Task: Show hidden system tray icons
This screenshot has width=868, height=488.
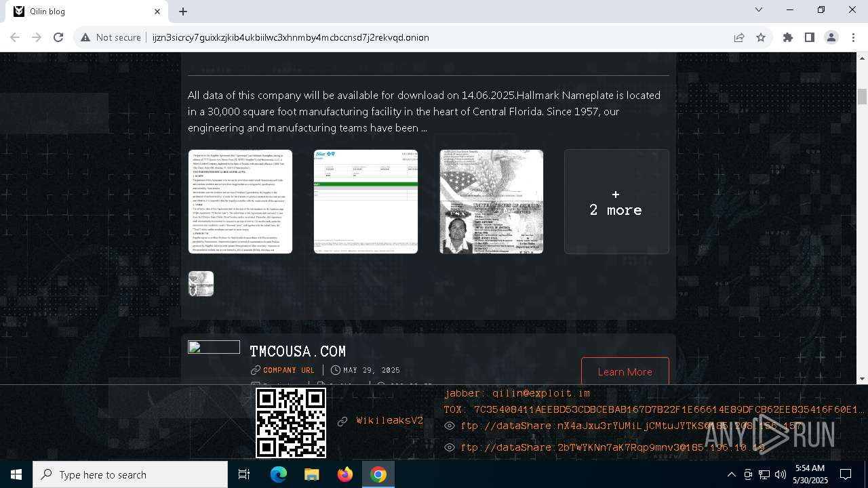Action: click(x=731, y=474)
